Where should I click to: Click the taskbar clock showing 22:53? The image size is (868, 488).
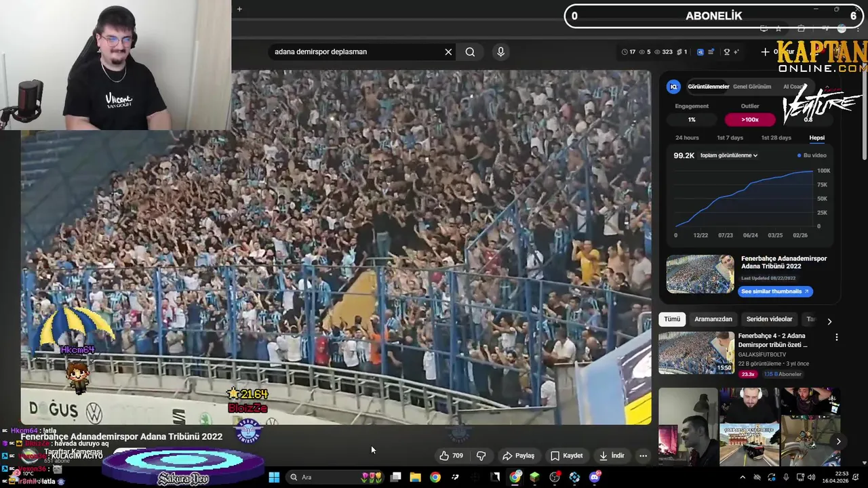coord(837,477)
